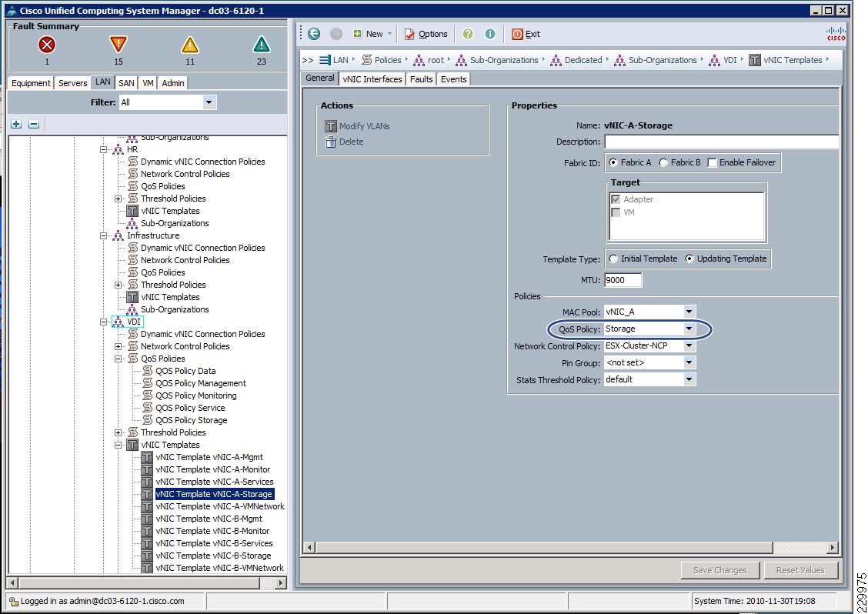This screenshot has width=868, height=614.
Task: Click the LAN breadcrumb icon
Action: point(325,60)
